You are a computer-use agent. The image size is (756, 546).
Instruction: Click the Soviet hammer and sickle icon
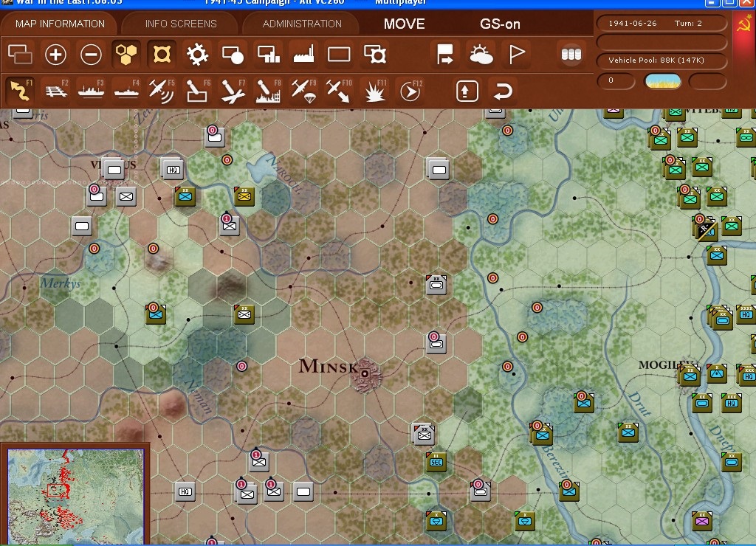[x=745, y=23]
